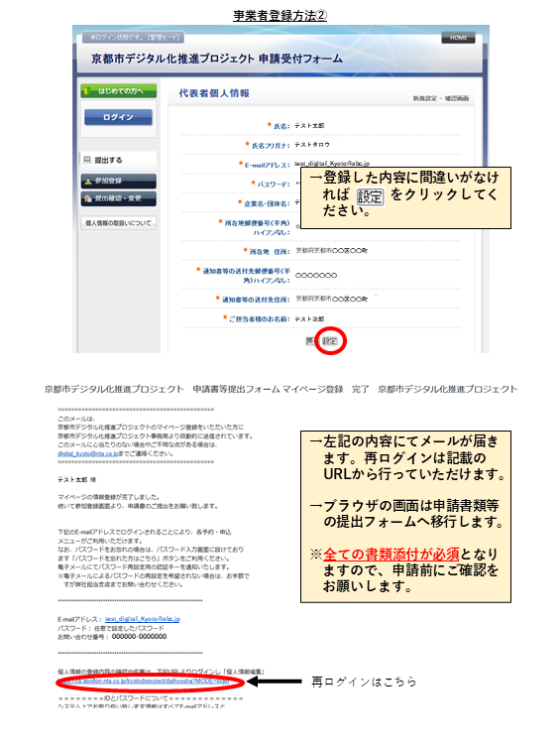Open 個人情報の取扱いについて button
The image size is (560, 747).
(119, 223)
